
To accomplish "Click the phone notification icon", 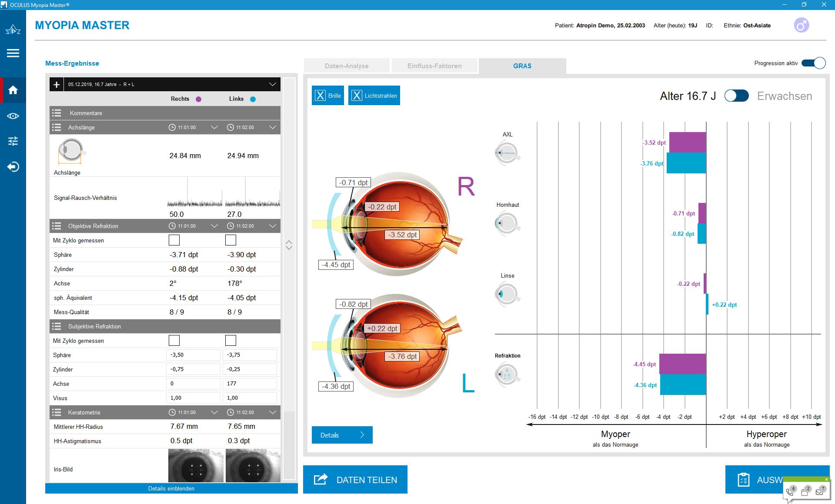I will coord(791,492).
